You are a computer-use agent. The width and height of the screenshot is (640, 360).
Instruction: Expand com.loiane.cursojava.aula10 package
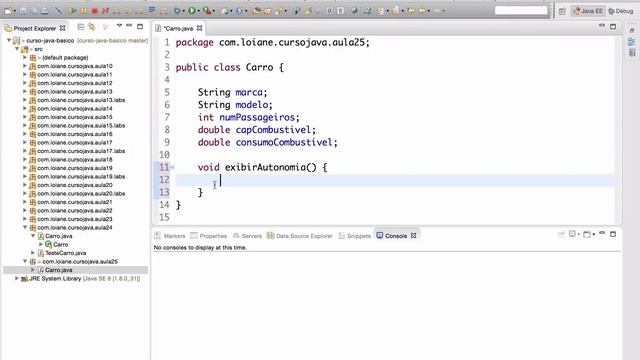point(25,66)
